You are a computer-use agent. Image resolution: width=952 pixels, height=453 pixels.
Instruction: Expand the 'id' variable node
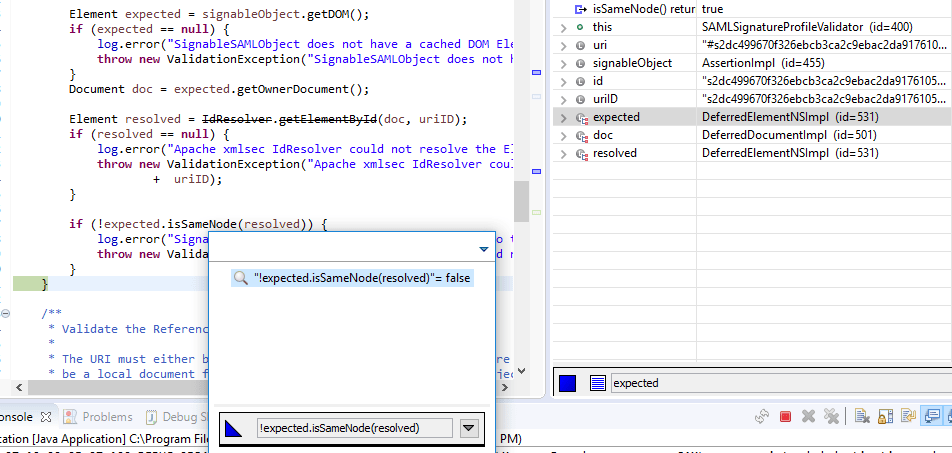point(563,81)
